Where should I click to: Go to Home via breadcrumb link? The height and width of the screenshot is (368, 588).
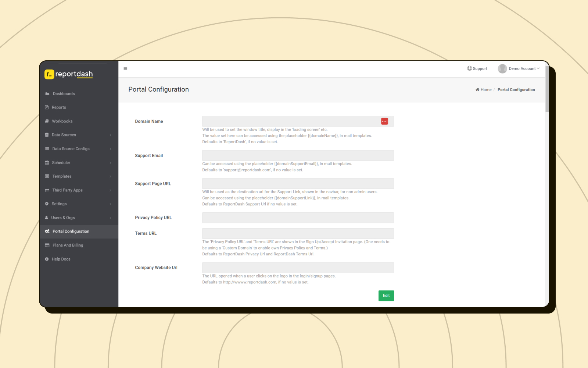486,90
